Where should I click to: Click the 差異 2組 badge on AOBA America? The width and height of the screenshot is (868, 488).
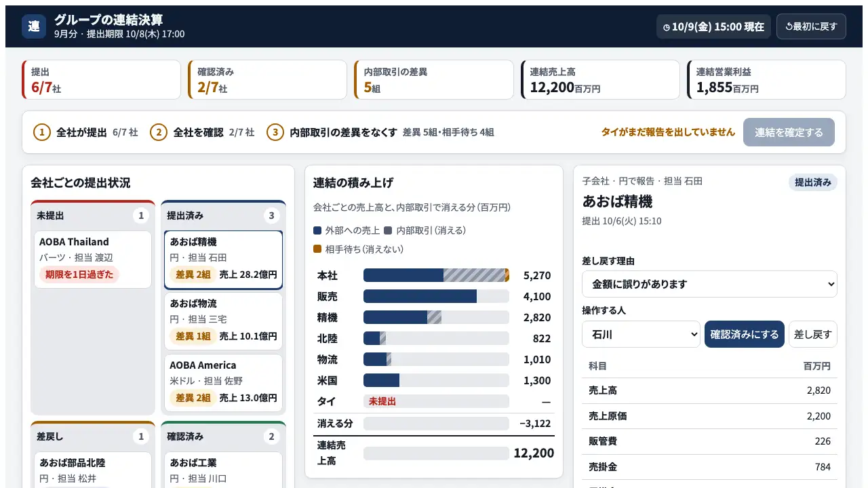pyautogui.click(x=193, y=398)
